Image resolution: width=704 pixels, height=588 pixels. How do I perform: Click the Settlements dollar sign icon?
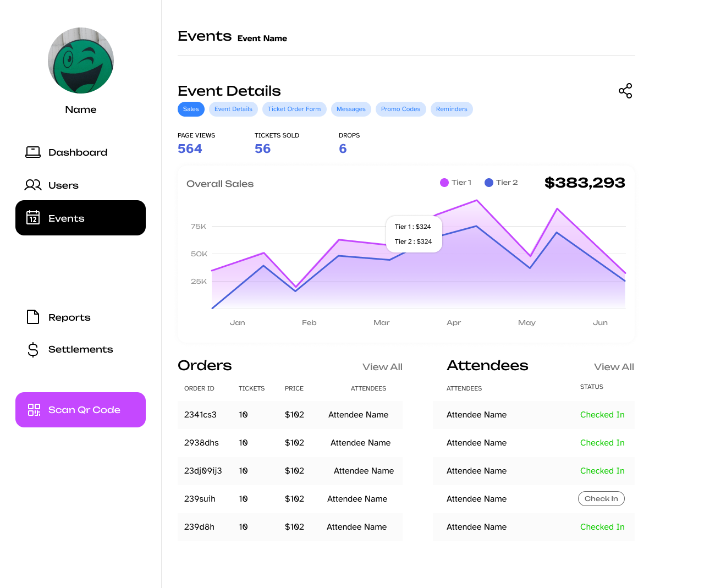tap(33, 349)
